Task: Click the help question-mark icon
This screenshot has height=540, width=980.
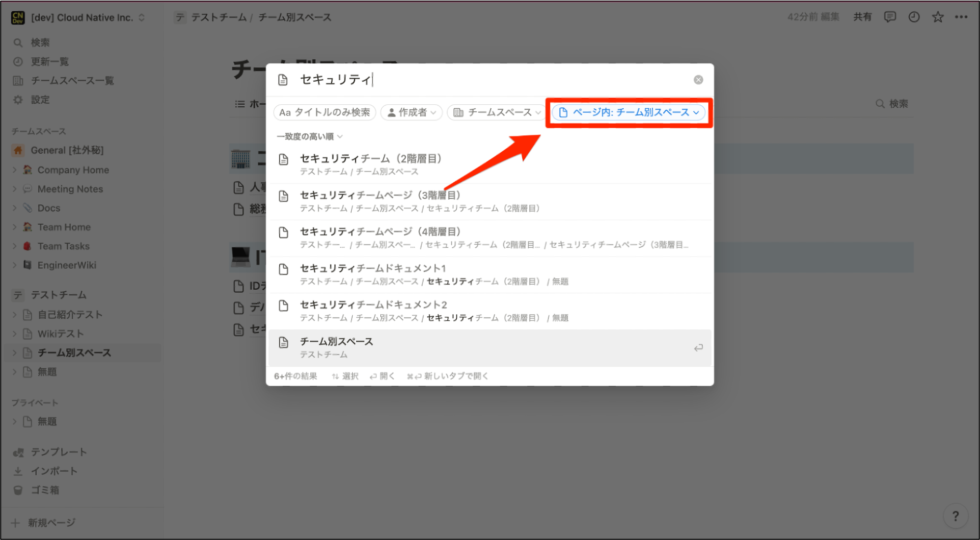Action: pos(955,516)
